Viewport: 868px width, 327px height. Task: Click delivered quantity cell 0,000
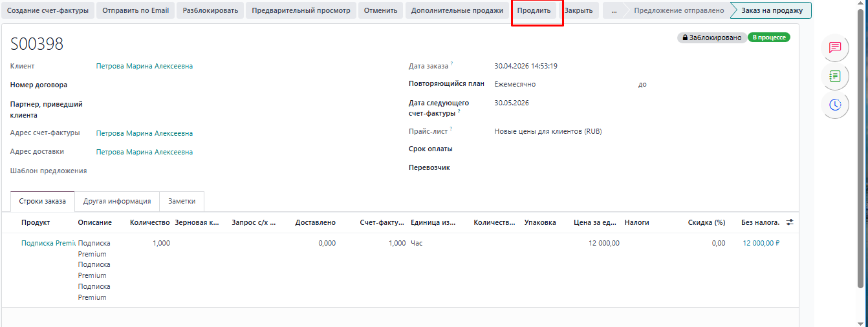click(327, 243)
